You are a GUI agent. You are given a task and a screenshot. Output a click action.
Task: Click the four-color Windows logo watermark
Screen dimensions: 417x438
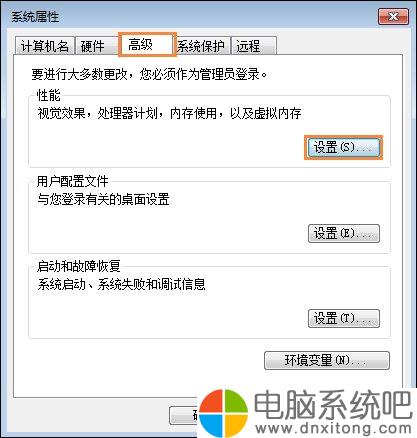click(x=223, y=413)
